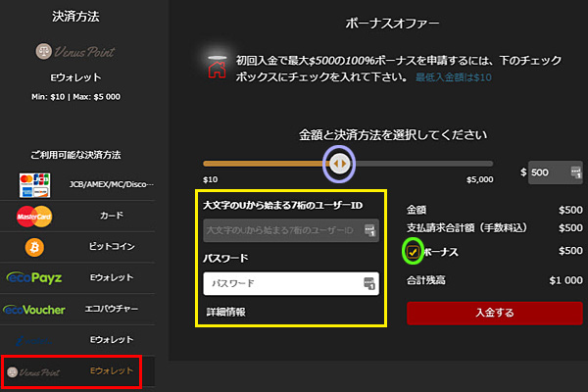Click the $500 amount input box
Image resolution: width=588 pixels, height=392 pixels.
[x=555, y=172]
